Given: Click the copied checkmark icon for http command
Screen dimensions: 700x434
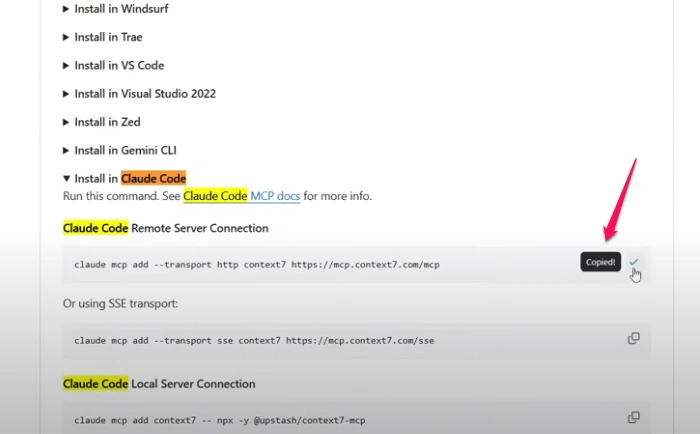Looking at the screenshot, I should (633, 262).
